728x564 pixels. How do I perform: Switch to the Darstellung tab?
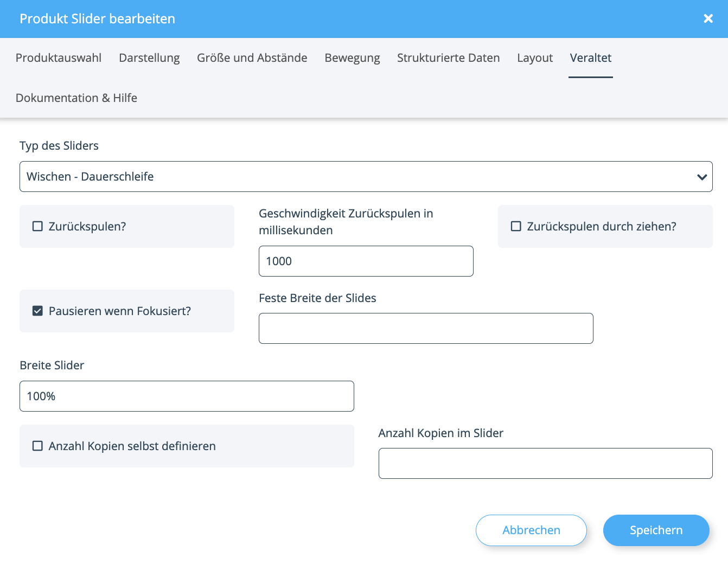click(x=149, y=58)
